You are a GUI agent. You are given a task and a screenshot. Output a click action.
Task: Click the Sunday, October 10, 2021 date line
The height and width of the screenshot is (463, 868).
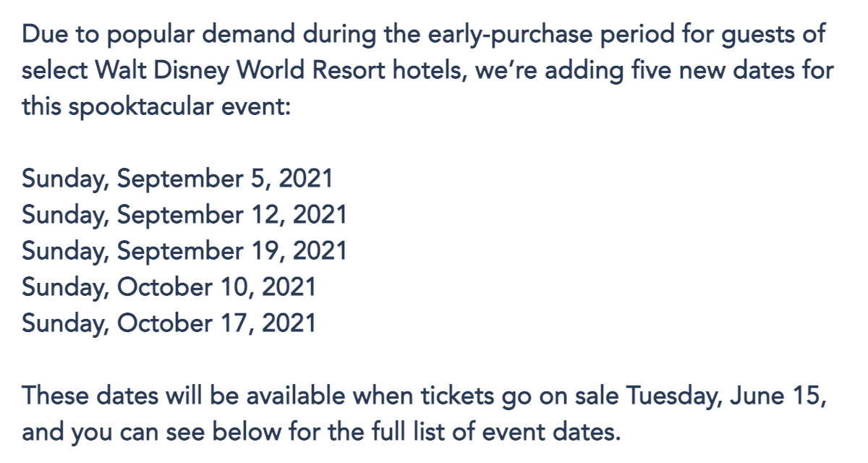coord(169,287)
